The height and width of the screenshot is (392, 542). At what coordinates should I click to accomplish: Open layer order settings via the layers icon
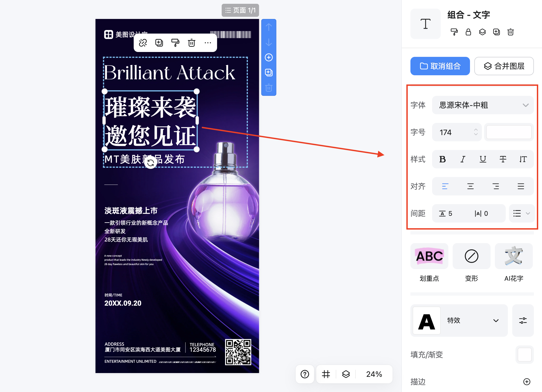click(482, 32)
